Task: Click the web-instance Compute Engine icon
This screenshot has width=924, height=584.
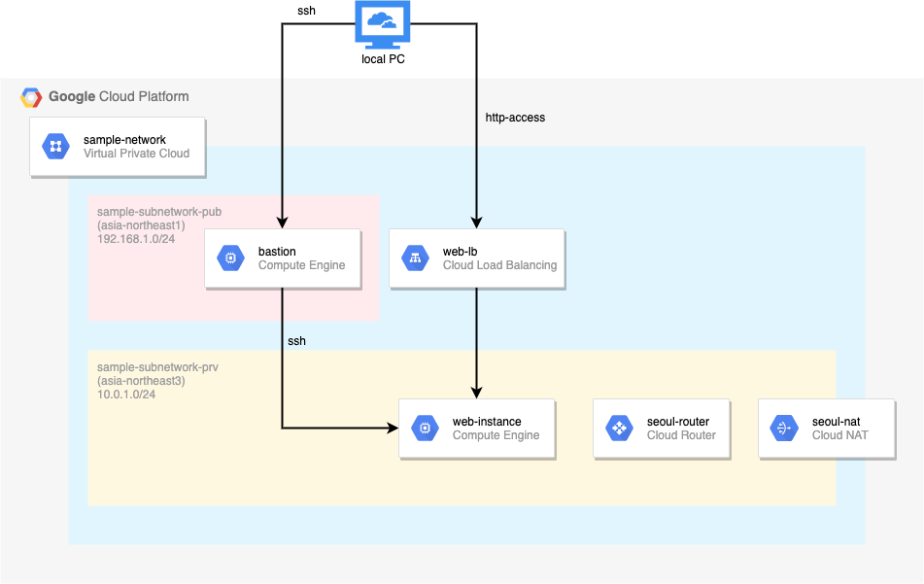Action: [425, 429]
